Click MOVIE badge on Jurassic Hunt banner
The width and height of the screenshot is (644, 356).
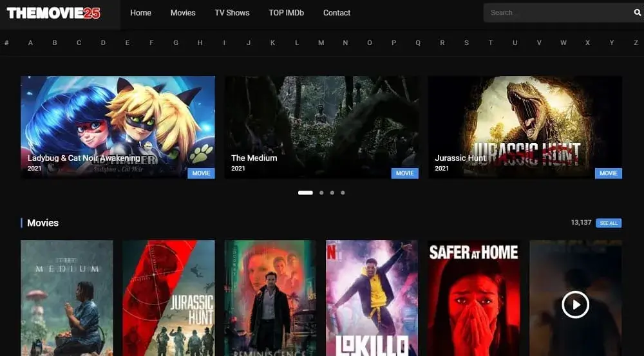click(x=609, y=173)
